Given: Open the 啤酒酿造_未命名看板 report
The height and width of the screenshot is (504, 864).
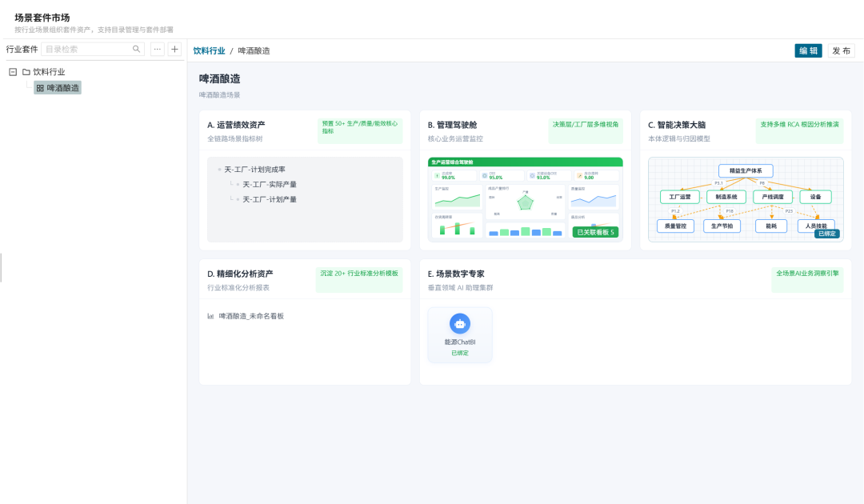Looking at the screenshot, I should pos(251,316).
